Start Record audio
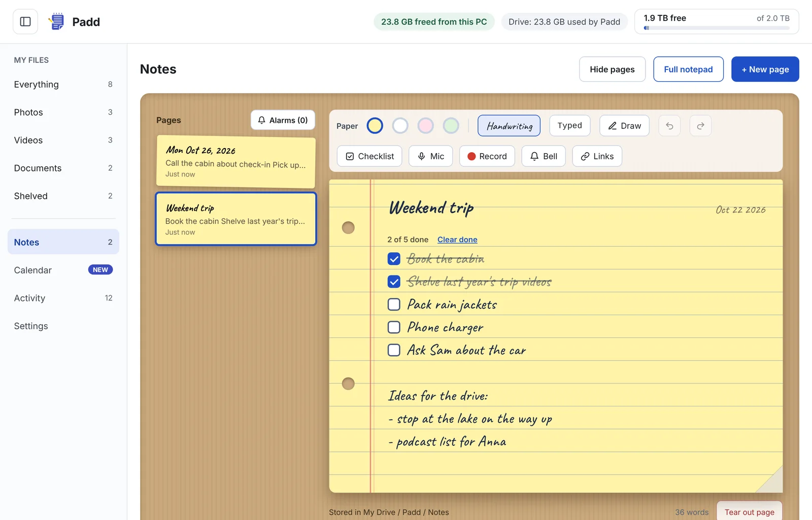 [x=487, y=156]
